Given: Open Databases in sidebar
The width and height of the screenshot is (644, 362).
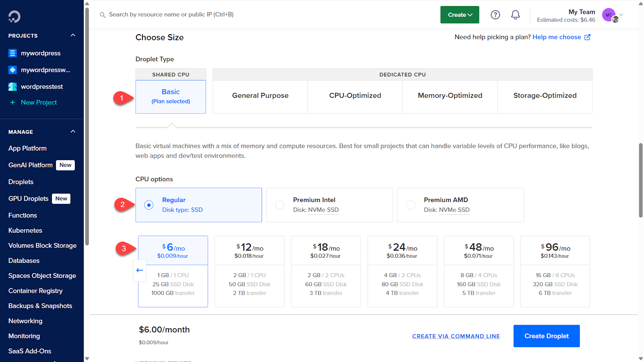Looking at the screenshot, I should (x=24, y=261).
